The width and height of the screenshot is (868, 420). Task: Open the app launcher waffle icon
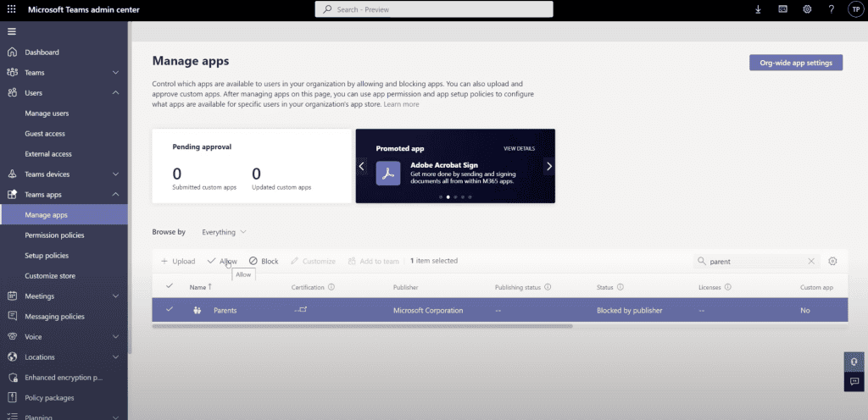click(11, 9)
